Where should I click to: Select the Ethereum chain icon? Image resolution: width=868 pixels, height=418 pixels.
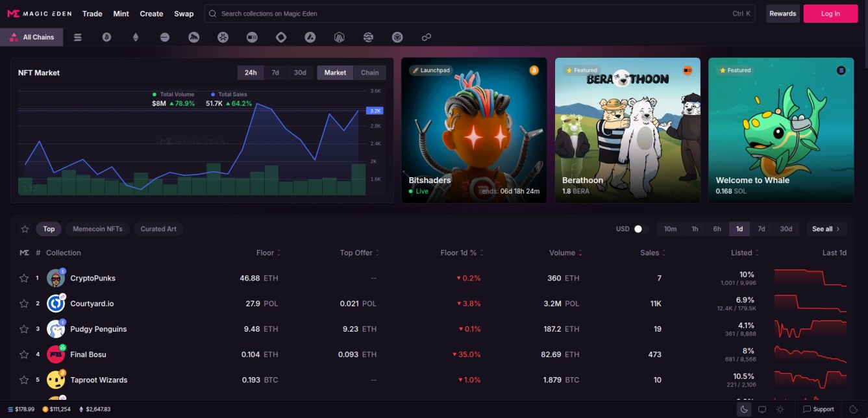pyautogui.click(x=136, y=38)
